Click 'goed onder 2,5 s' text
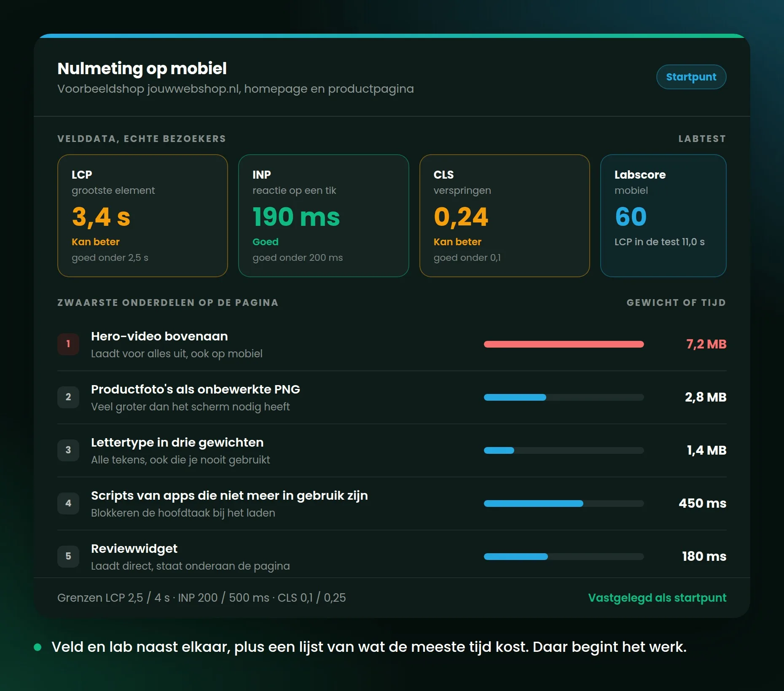Viewport: 784px width, 691px height. (x=110, y=257)
